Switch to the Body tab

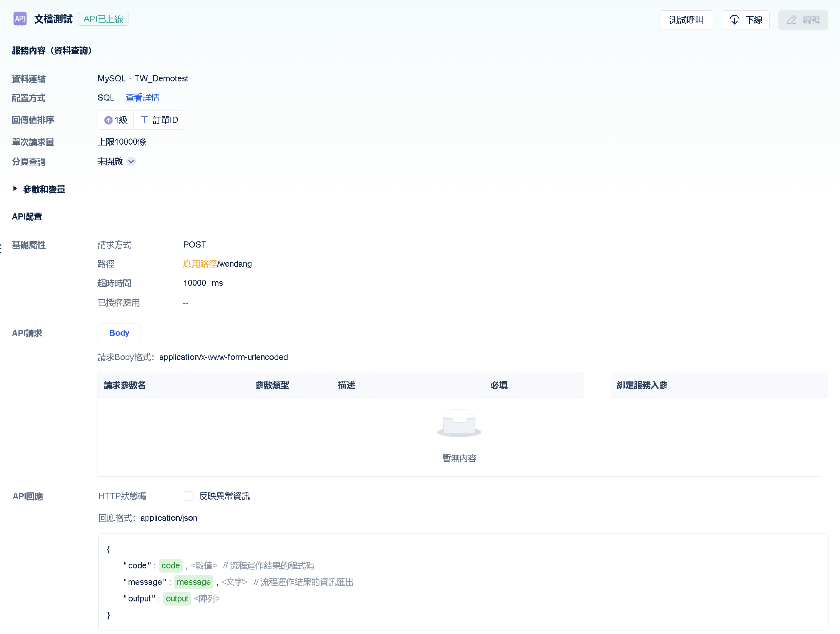pyautogui.click(x=119, y=333)
